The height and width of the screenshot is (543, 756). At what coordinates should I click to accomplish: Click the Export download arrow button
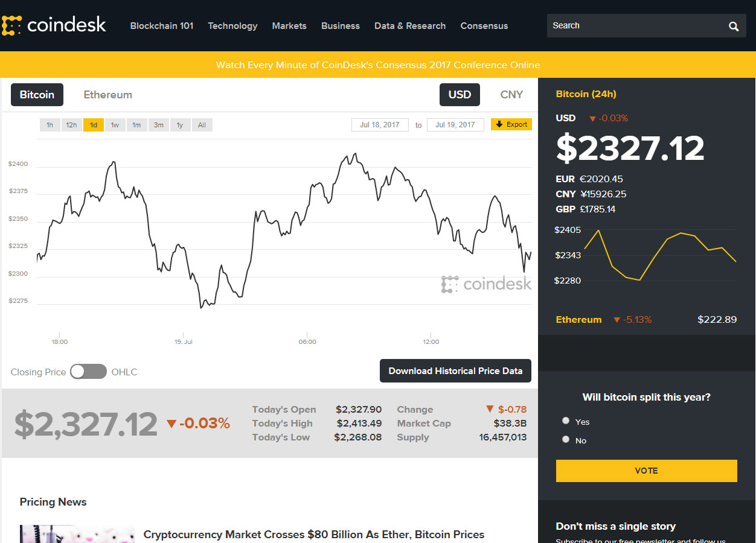(511, 124)
